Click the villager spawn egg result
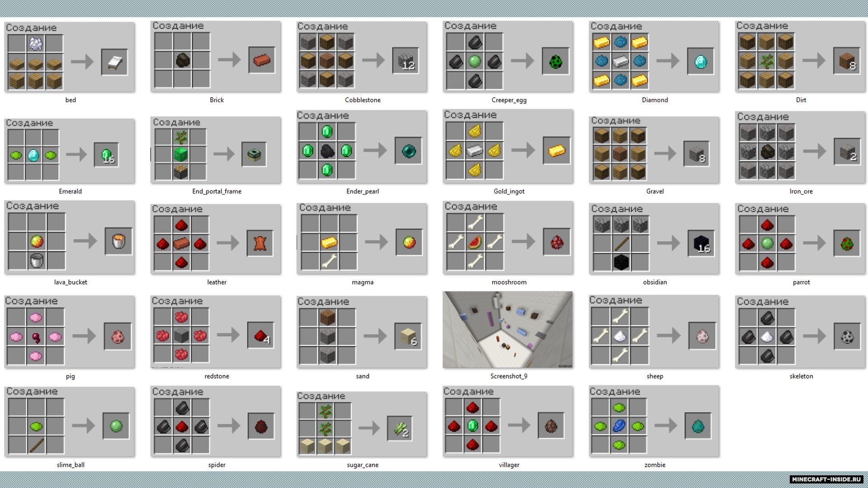The image size is (868, 488). click(551, 425)
